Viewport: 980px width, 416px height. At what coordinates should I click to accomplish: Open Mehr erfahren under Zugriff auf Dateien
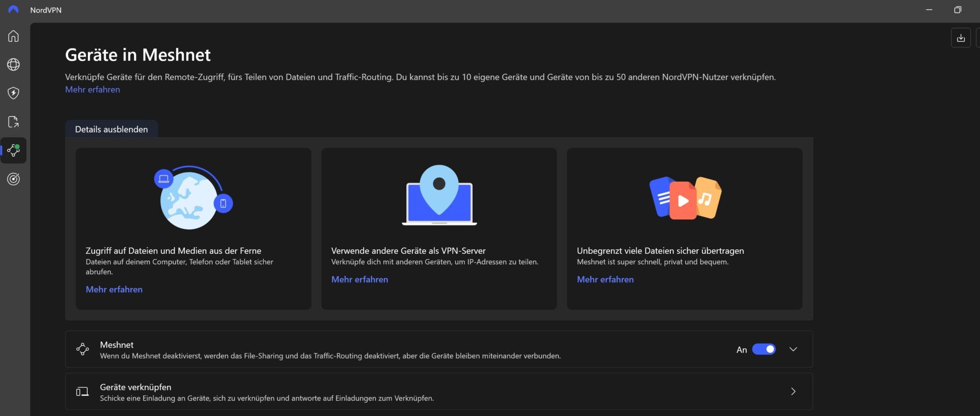tap(114, 289)
